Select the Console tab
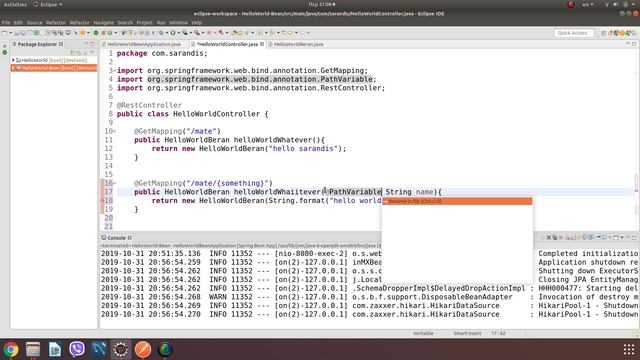This screenshot has height=360, width=640. pos(116,238)
